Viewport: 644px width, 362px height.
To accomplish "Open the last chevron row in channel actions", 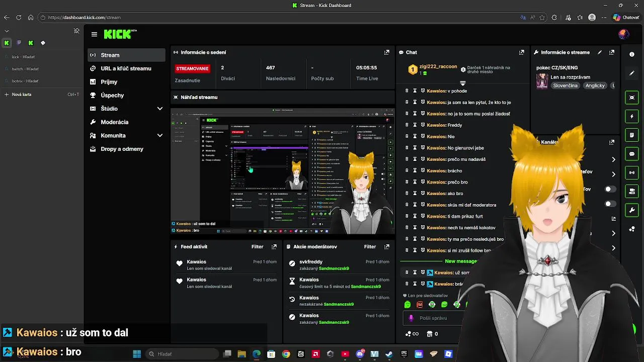I will 613,248.
